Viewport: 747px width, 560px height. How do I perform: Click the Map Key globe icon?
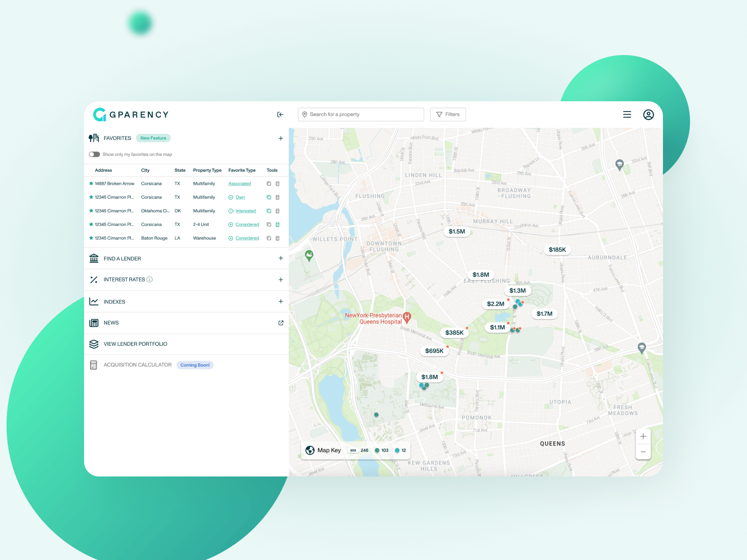310,450
